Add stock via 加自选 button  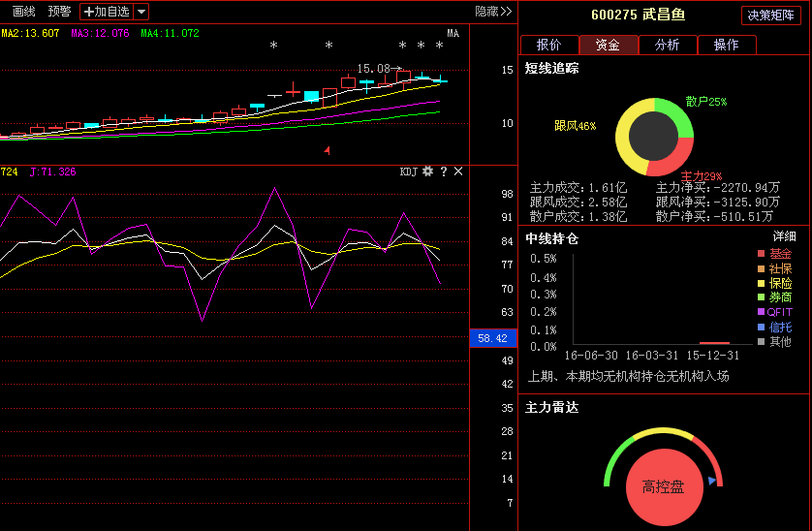(107, 12)
